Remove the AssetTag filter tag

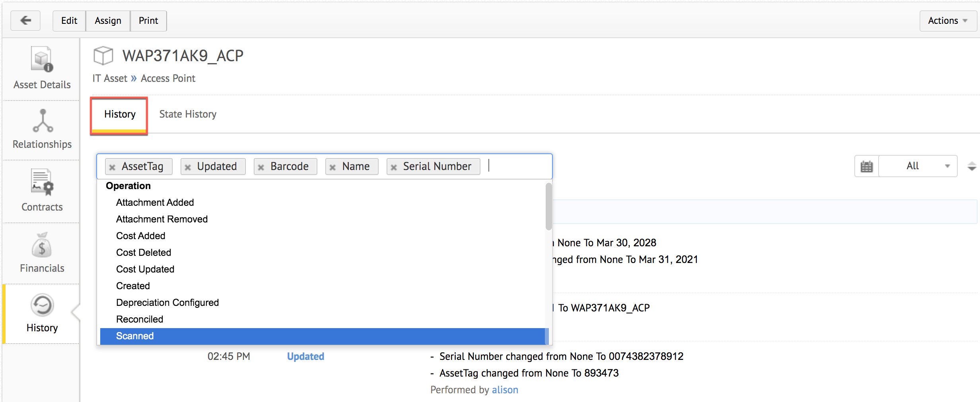(x=113, y=167)
